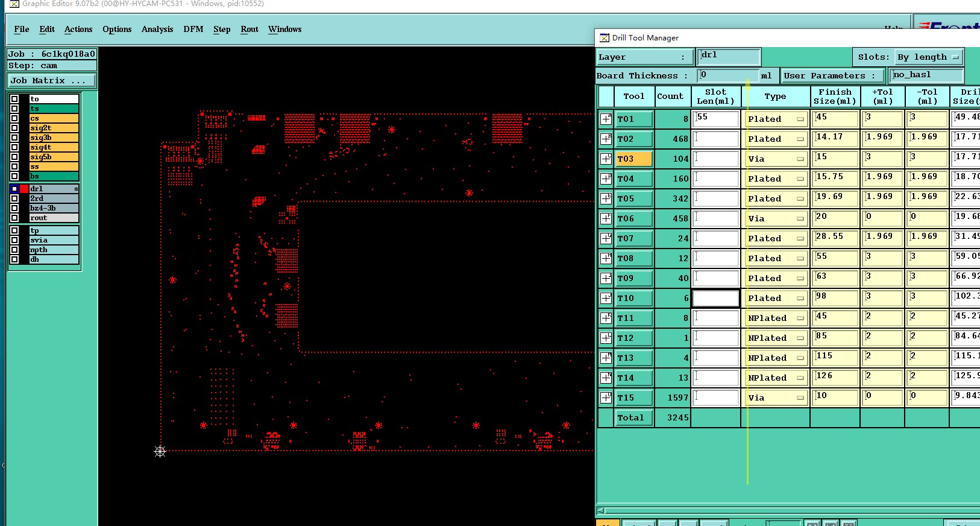
Task: Open the DFM menu
Action: pos(193,29)
